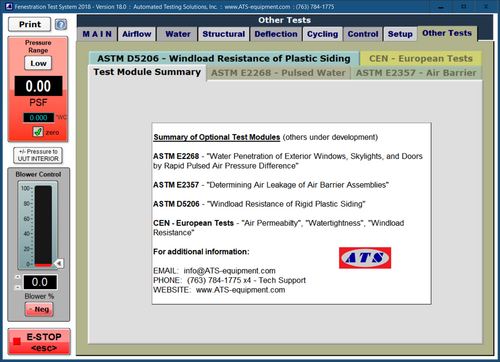This screenshot has width=500, height=362.
Task: Toggle +/- Pressure to UUT INTERIOR
Action: pos(38,155)
